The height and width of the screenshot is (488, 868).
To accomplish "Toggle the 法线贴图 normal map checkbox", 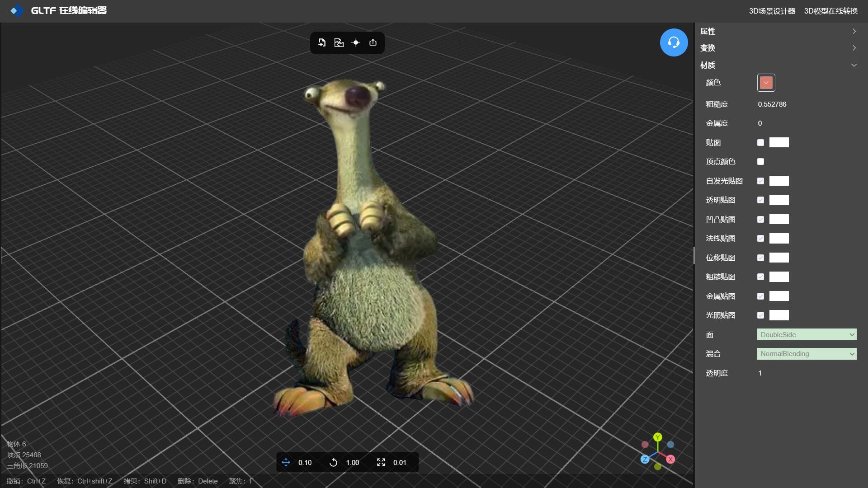I will coord(760,238).
